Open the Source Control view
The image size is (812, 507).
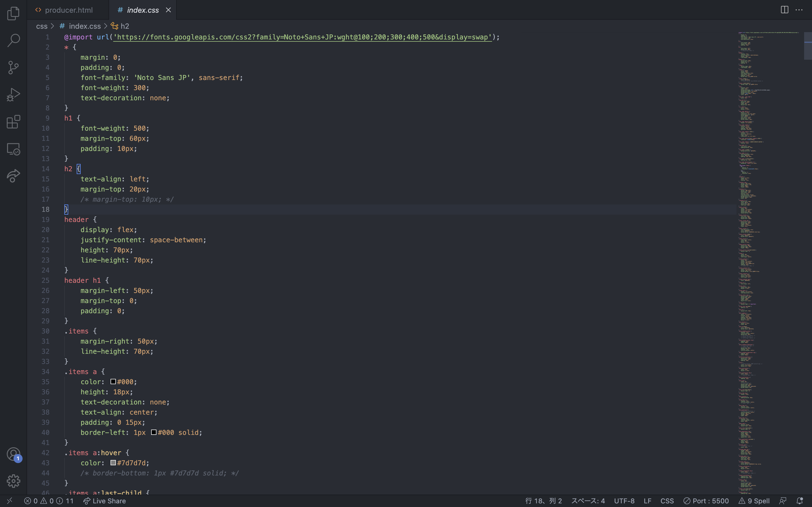tap(14, 68)
